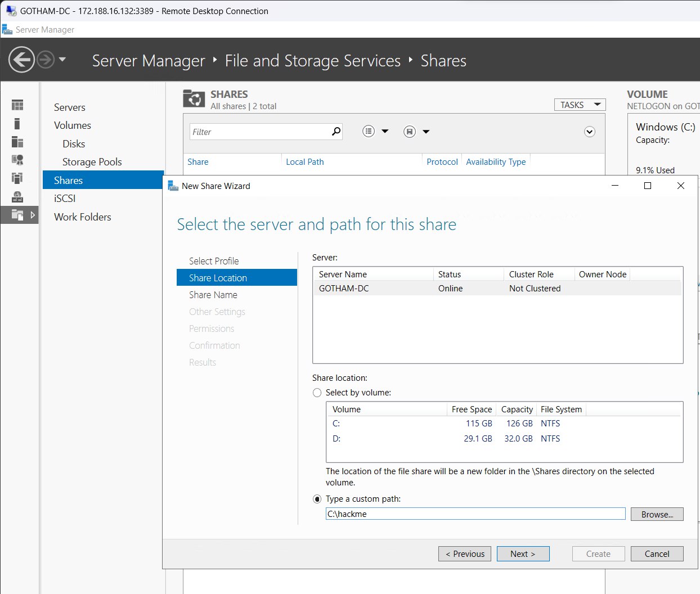700x594 pixels.
Task: Advance the wizard with Next
Action: pos(523,553)
